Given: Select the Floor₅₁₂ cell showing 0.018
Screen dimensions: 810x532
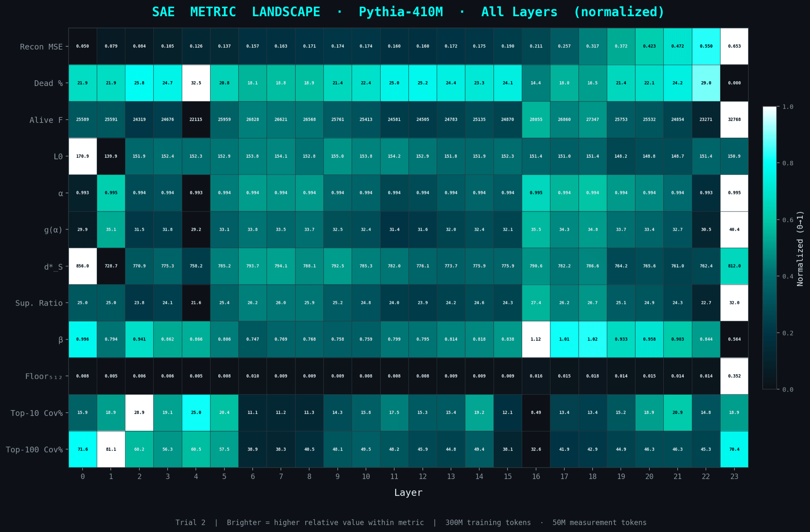Looking at the screenshot, I should point(593,376).
